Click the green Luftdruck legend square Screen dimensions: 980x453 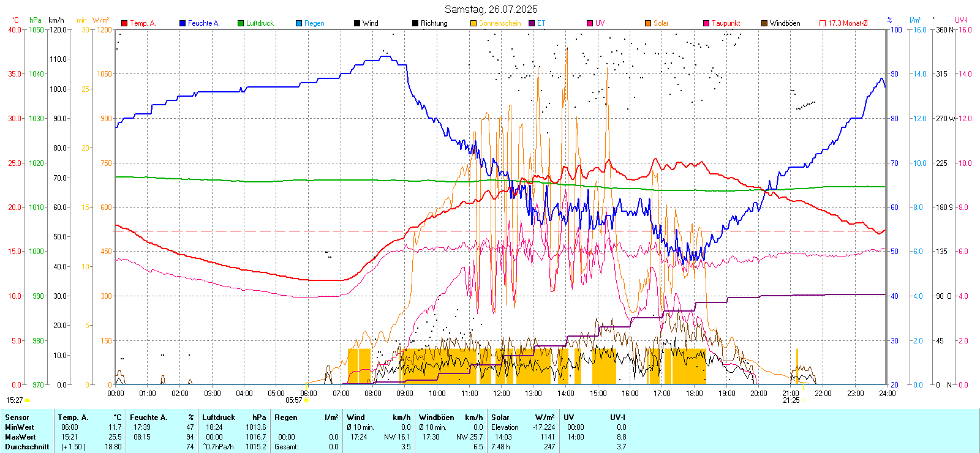[241, 23]
